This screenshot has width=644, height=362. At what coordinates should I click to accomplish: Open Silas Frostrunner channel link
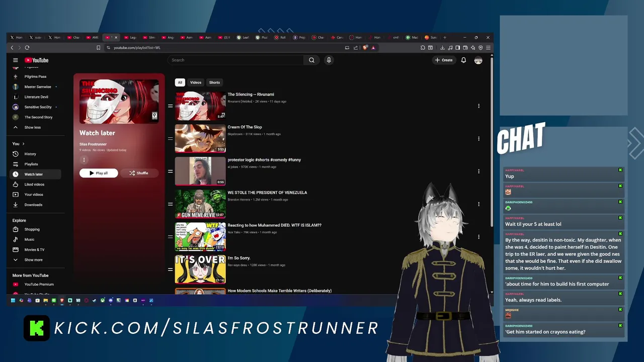(x=93, y=144)
